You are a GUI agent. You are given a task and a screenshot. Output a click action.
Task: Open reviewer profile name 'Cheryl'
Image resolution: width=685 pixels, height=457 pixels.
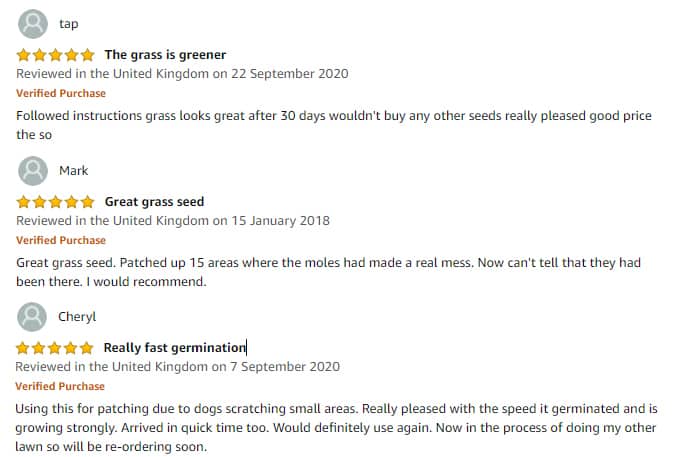coord(77,317)
